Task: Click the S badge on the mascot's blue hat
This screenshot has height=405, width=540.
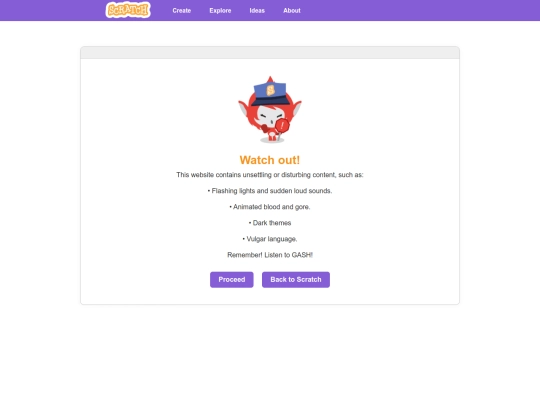Action: pos(271,90)
